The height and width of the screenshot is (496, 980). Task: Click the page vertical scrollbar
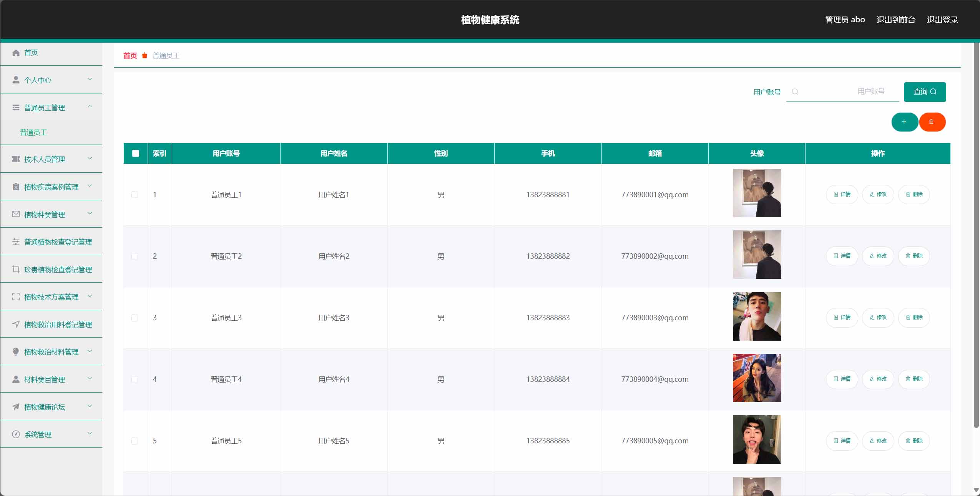(976, 235)
